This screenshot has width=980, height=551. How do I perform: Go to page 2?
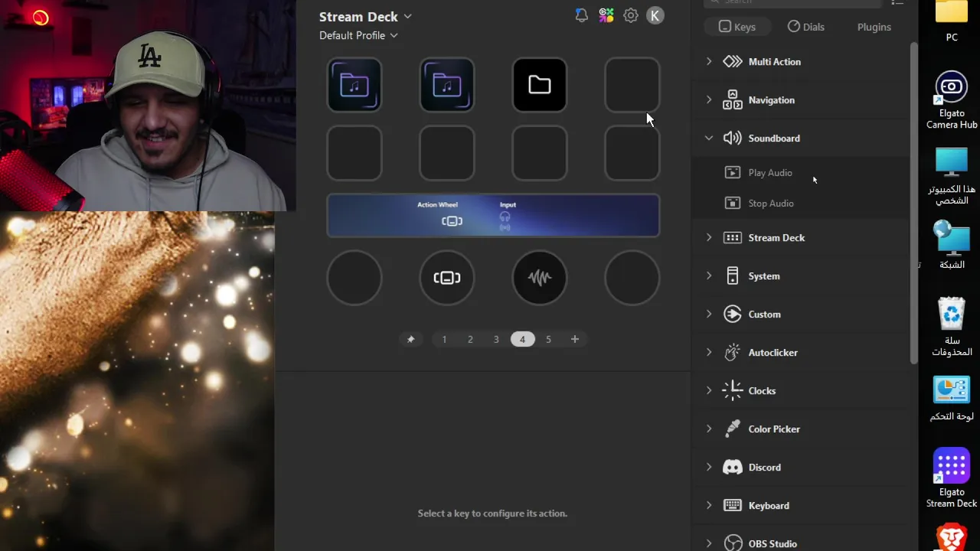point(470,339)
